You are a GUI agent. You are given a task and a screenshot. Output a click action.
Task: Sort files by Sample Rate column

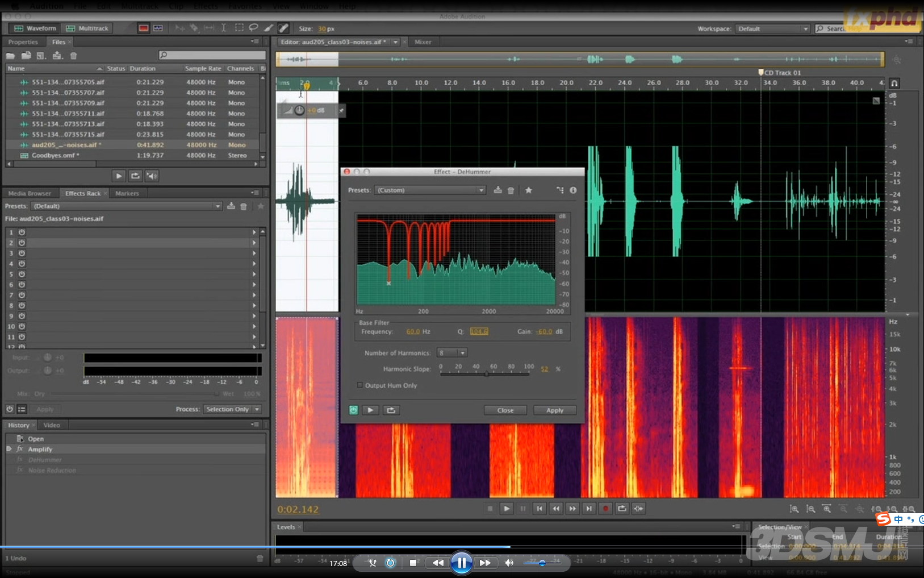203,69
